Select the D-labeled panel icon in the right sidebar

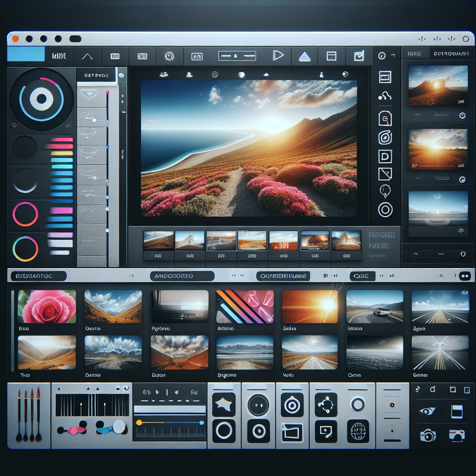(x=385, y=157)
